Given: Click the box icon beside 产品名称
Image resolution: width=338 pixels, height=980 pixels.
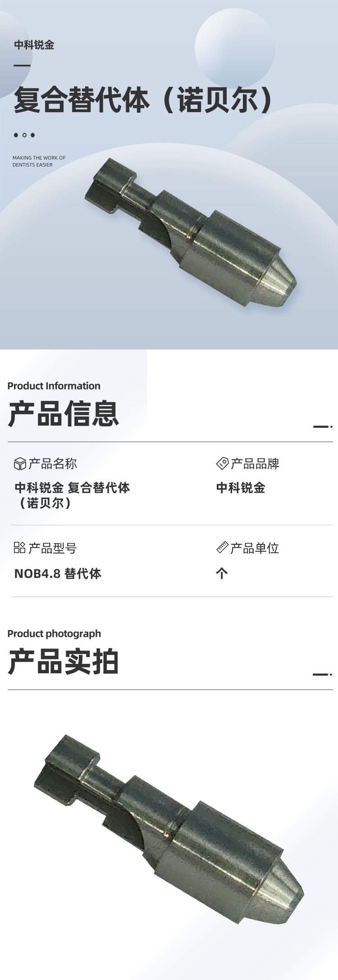Looking at the screenshot, I should (20, 463).
